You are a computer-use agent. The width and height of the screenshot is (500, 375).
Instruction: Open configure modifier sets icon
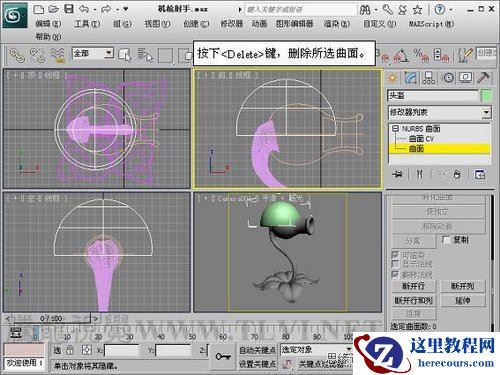click(x=479, y=174)
